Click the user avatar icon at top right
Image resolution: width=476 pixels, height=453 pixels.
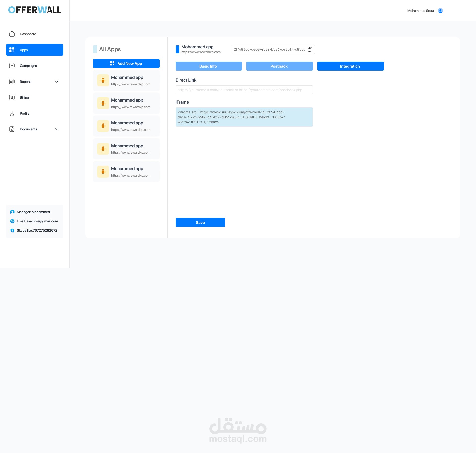[x=440, y=11]
